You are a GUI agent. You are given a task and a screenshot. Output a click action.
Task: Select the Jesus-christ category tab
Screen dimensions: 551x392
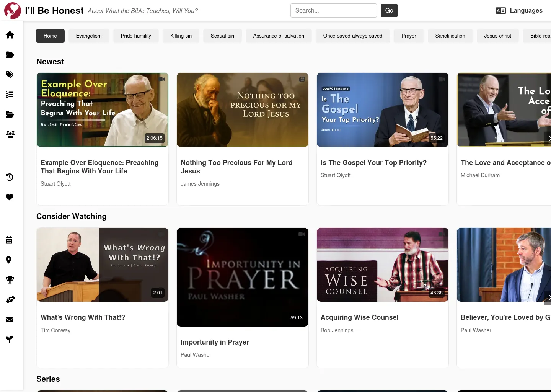[497, 36]
